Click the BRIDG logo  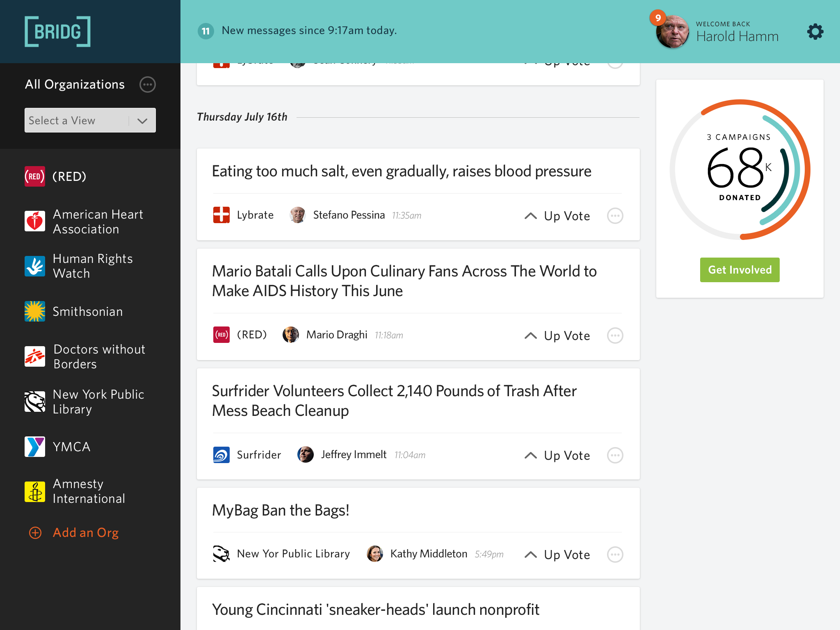pos(57,32)
